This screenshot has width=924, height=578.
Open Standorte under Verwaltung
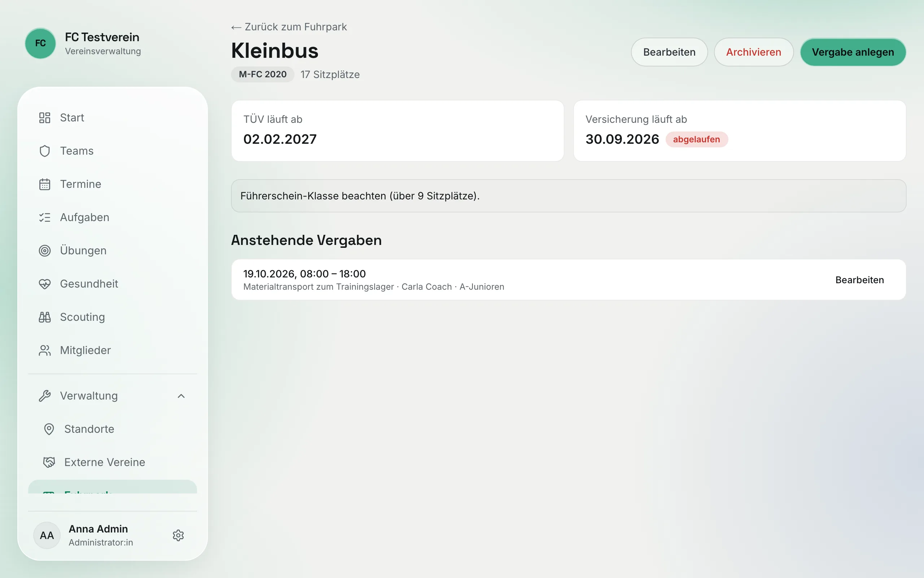(x=113, y=429)
